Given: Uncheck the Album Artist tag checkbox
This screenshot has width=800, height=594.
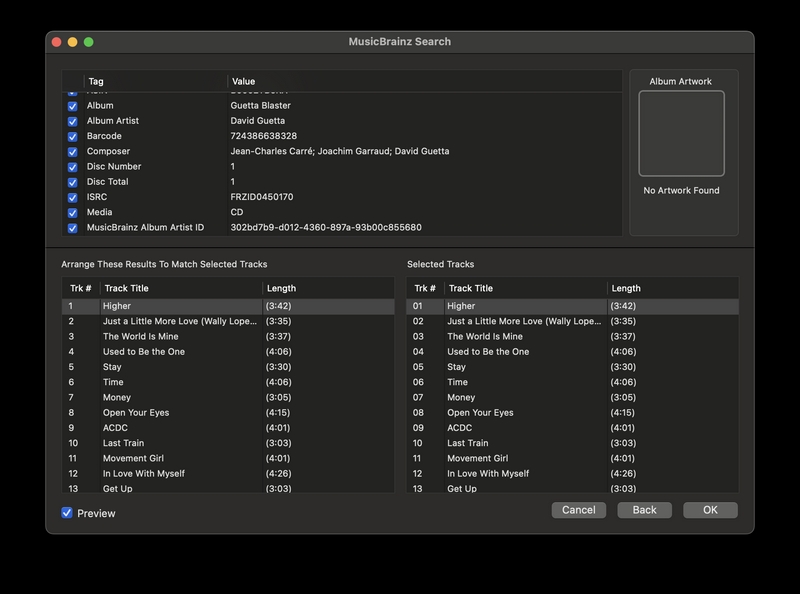Looking at the screenshot, I should point(72,121).
